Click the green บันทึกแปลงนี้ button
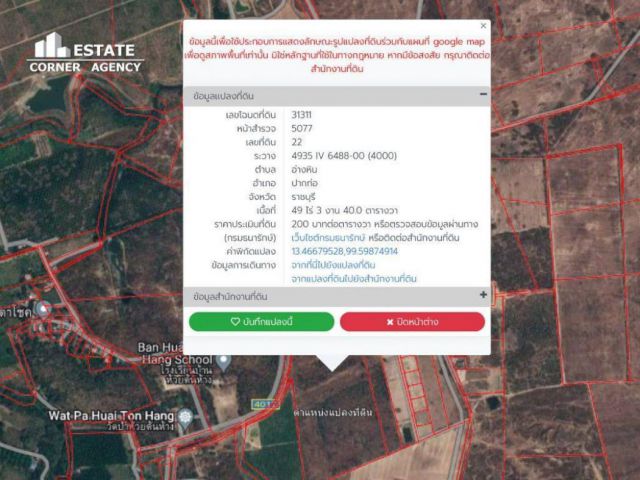 click(x=261, y=322)
